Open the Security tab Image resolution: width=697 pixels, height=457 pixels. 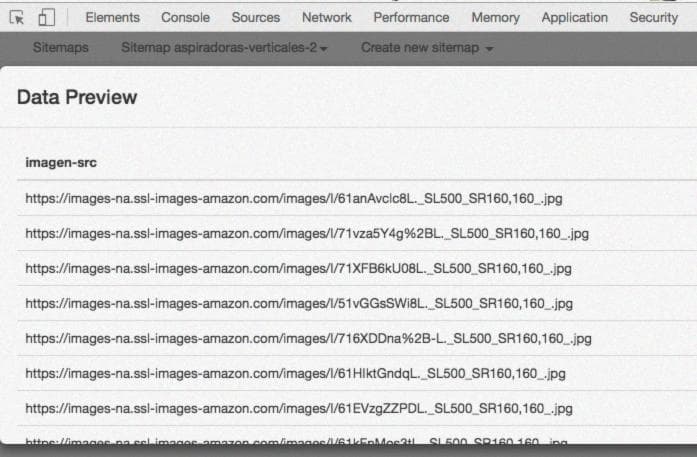tap(653, 17)
